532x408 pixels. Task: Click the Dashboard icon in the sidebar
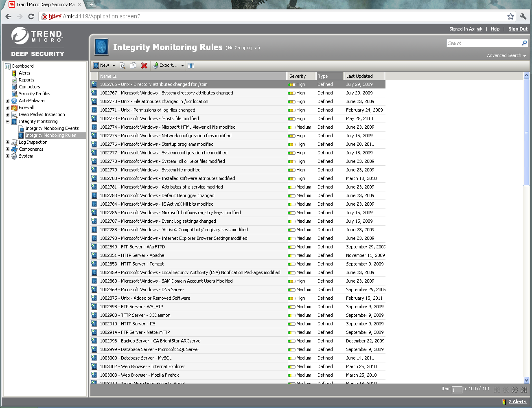pos(8,66)
